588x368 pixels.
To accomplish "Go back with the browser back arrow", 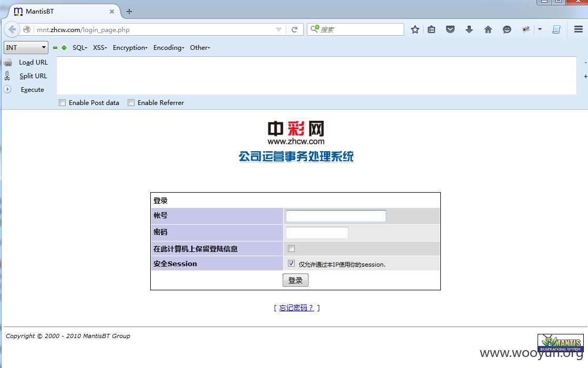I will 12,29.
